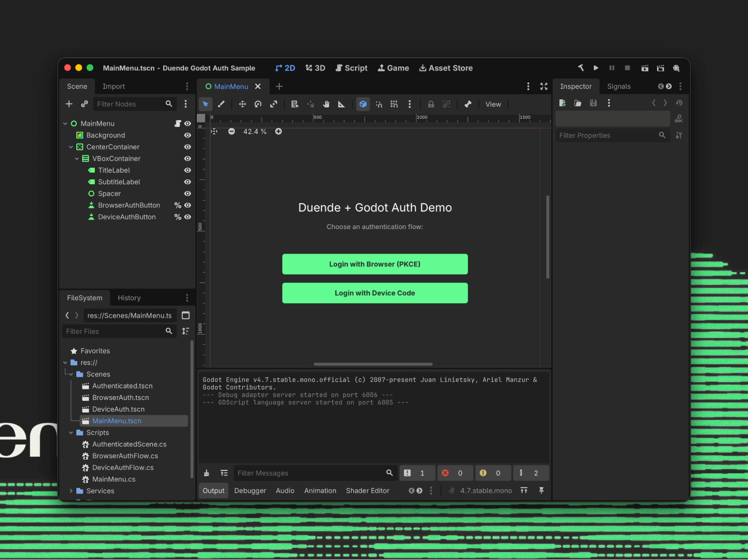Zoom out with the minus icon

click(x=232, y=131)
